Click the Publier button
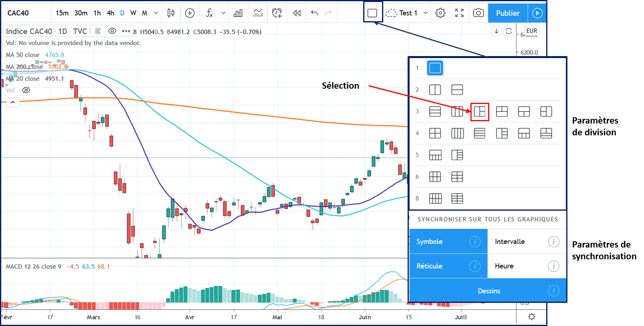This screenshot has width=644, height=326. 508,13
